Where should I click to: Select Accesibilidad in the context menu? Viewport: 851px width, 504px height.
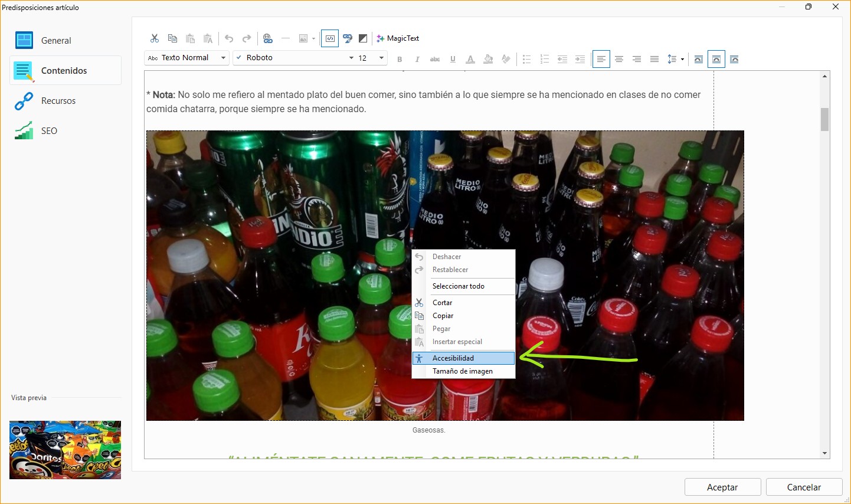[463, 358]
